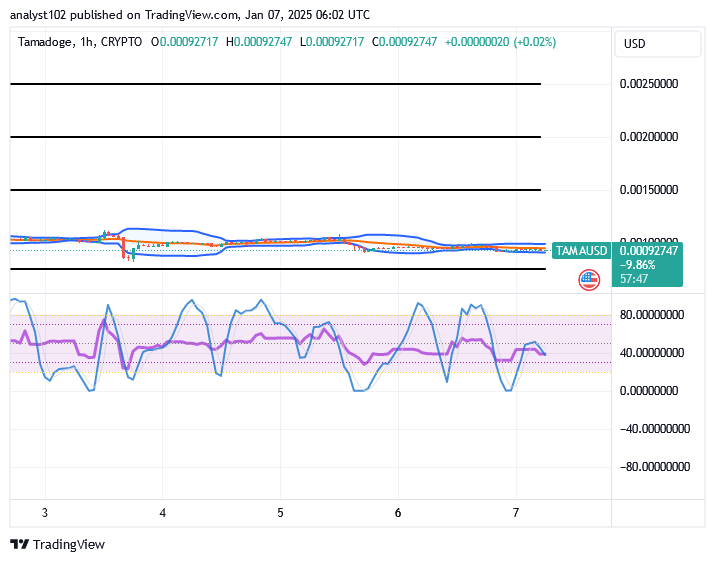The image size is (715, 562).
Task: Click the 0.00000000 oscillator axis label
Action: point(648,391)
